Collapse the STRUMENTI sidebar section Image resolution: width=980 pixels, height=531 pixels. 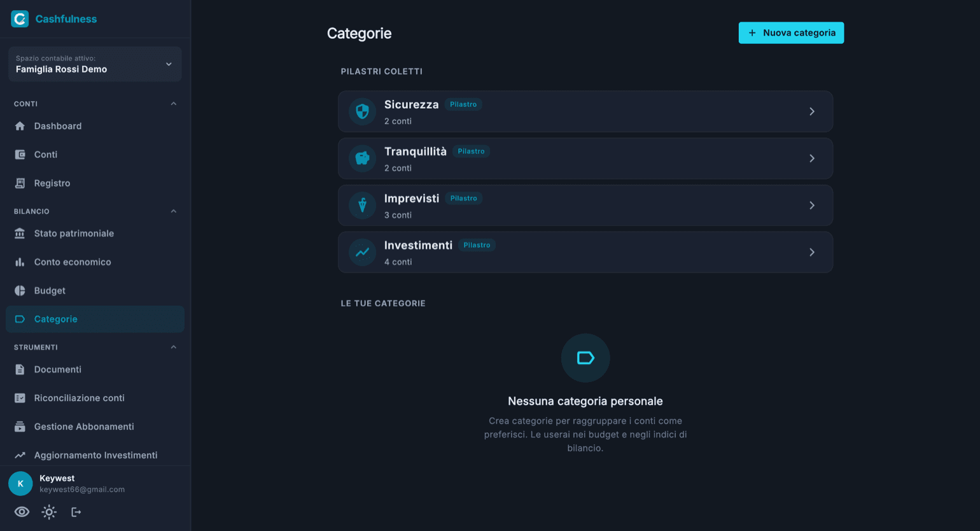tap(174, 348)
